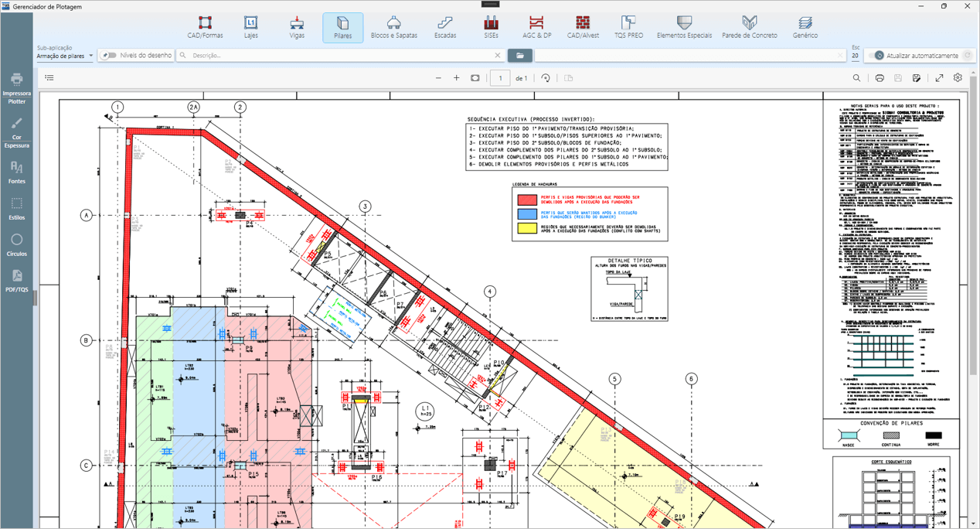This screenshot has width=980, height=529.
Task: Open the Esc scale value field
Action: 855,56
